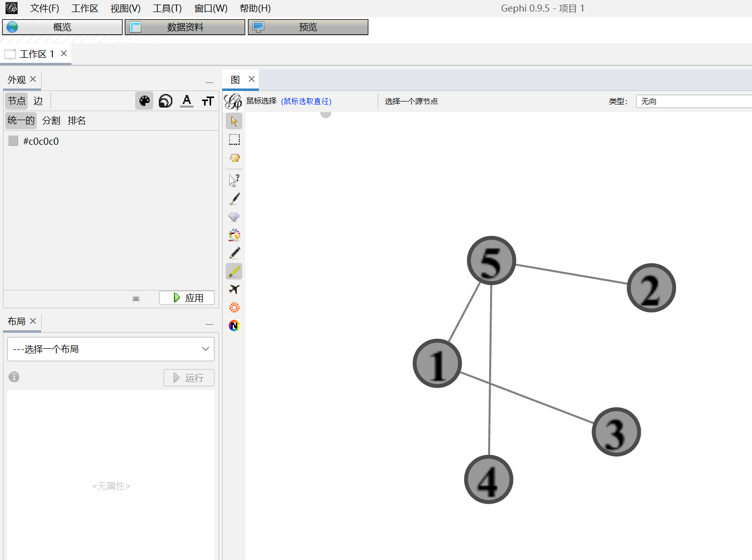Toggle the 节点 appearance mode

point(17,101)
